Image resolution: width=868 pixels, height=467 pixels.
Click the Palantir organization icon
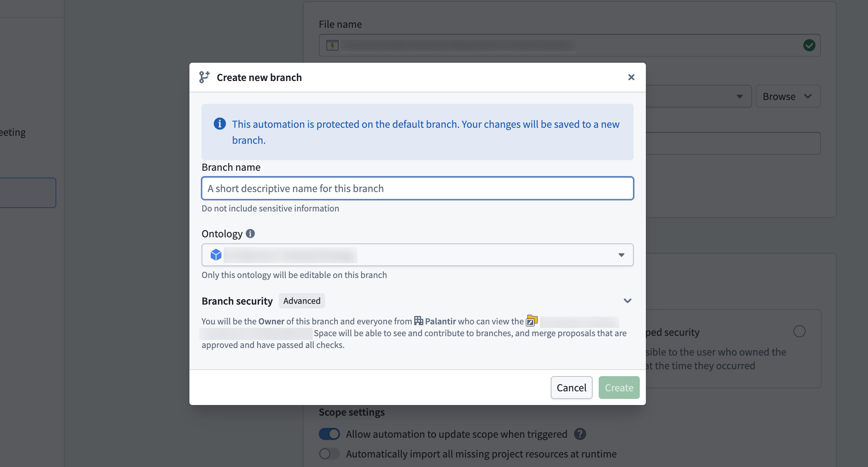[x=418, y=321]
